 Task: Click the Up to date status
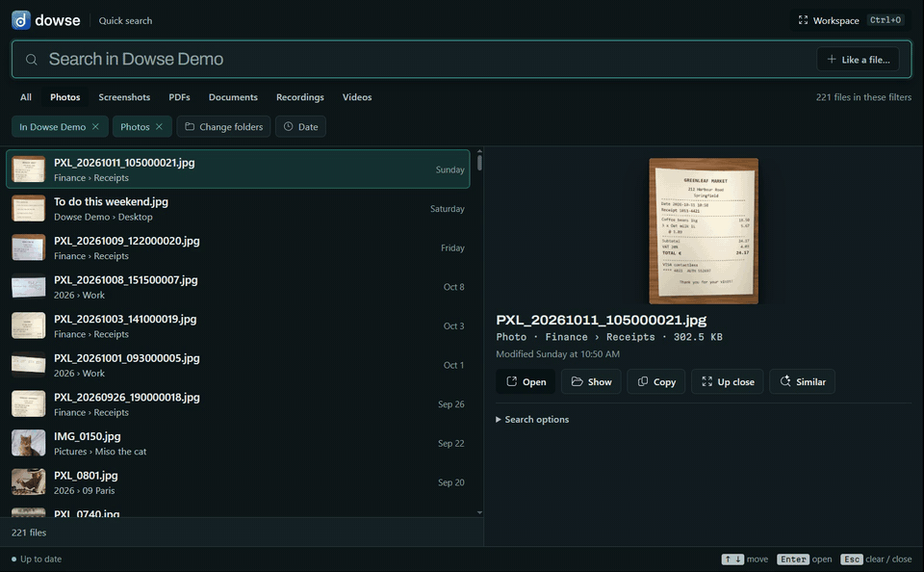(37, 559)
